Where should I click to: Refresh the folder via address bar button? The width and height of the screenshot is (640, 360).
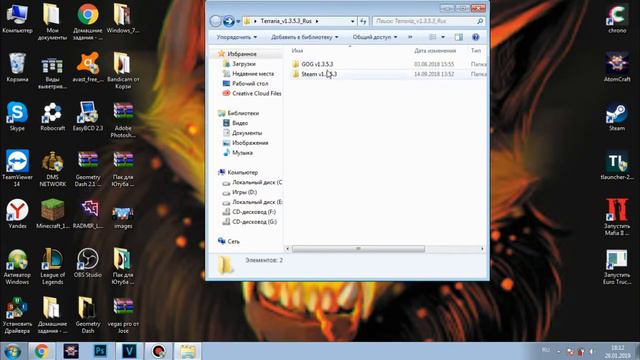click(x=363, y=21)
